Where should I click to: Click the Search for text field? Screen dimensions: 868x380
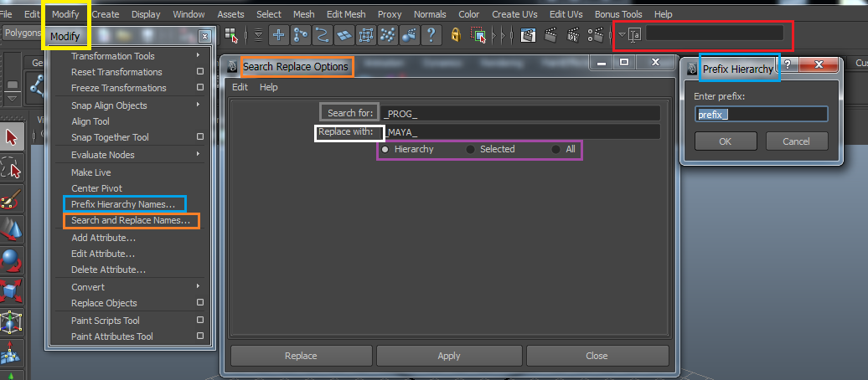[519, 113]
